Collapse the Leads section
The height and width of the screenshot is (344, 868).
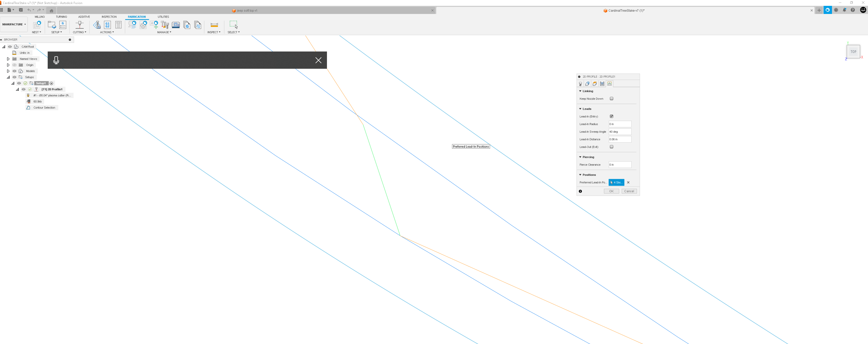click(x=580, y=109)
